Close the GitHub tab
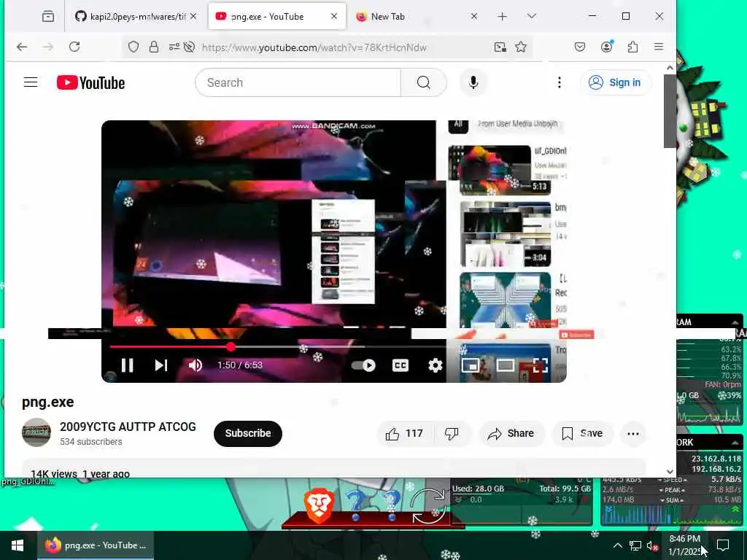This screenshot has height=560, width=747. (193, 16)
